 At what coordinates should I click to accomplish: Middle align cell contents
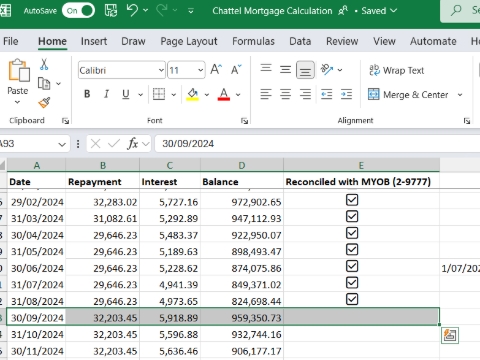(285, 70)
